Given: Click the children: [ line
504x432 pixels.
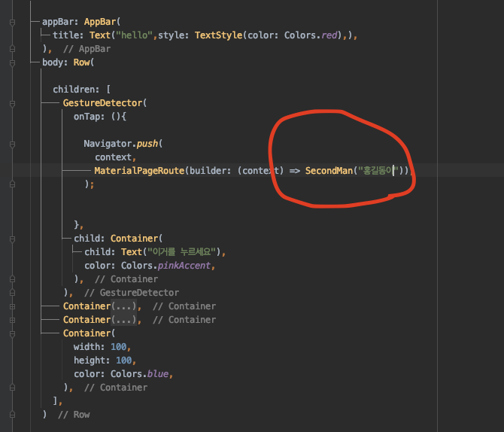Looking at the screenshot, I should click(x=82, y=90).
